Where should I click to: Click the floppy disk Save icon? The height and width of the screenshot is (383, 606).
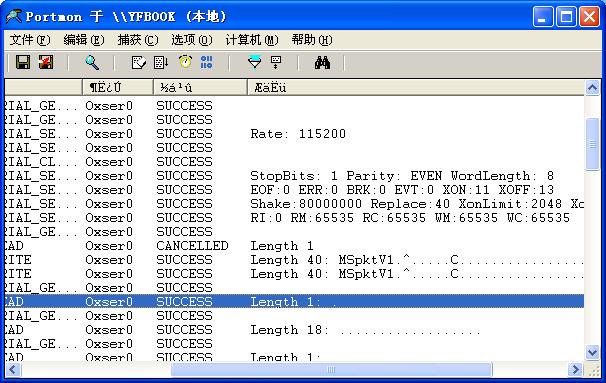pos(23,62)
